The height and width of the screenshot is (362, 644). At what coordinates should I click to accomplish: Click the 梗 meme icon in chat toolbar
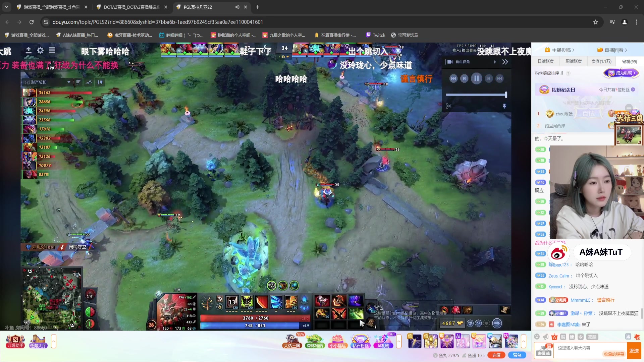(572, 337)
